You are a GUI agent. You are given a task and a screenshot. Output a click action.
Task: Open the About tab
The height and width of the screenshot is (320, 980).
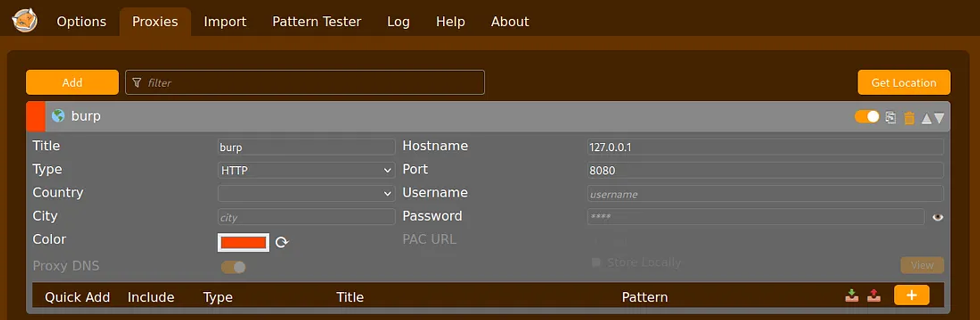510,21
